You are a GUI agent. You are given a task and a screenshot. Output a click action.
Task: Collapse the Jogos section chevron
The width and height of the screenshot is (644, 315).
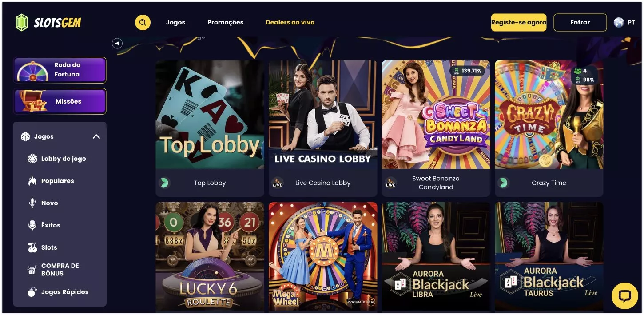coord(96,136)
